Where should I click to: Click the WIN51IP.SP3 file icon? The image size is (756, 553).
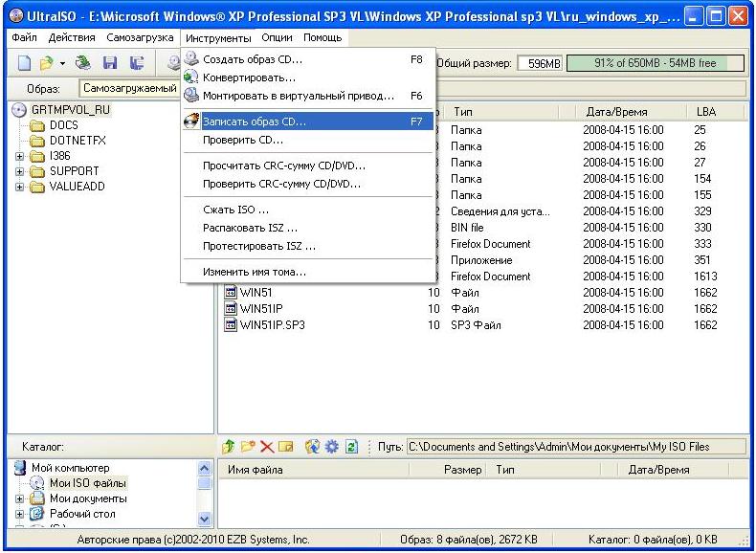231,325
